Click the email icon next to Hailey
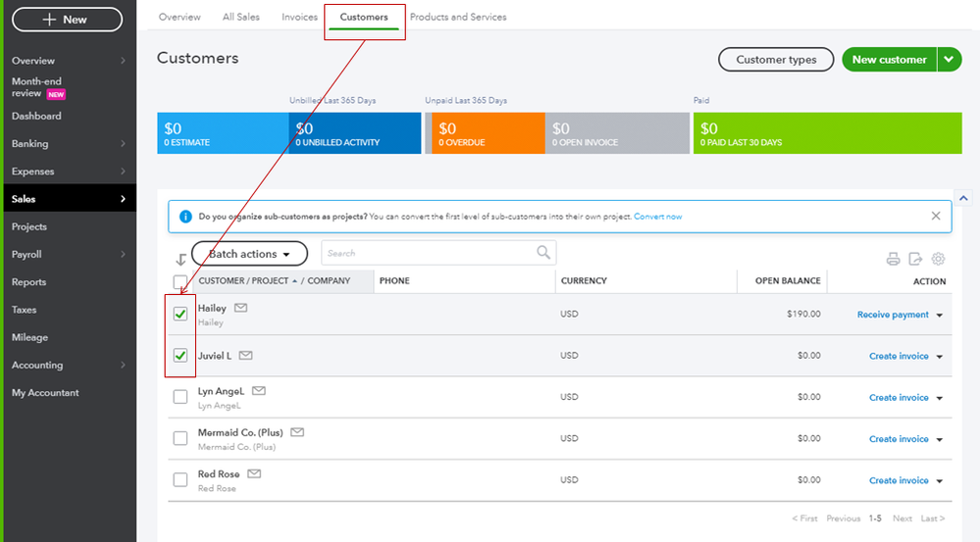The height and width of the screenshot is (542, 980). click(x=240, y=308)
